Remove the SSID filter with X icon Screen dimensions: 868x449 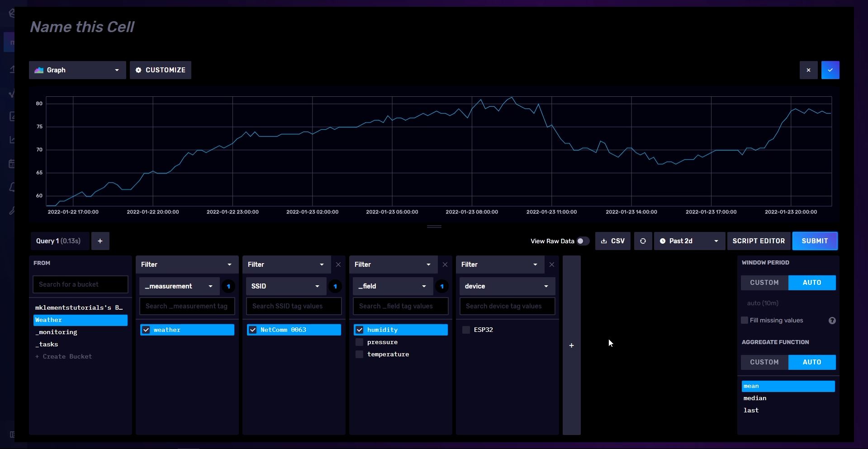point(338,265)
